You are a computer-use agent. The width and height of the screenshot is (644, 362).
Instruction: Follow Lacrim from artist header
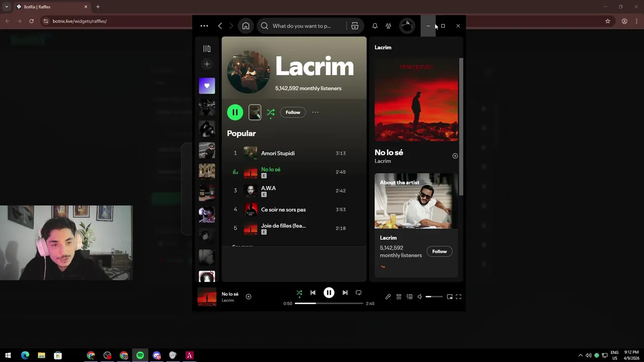point(293,112)
